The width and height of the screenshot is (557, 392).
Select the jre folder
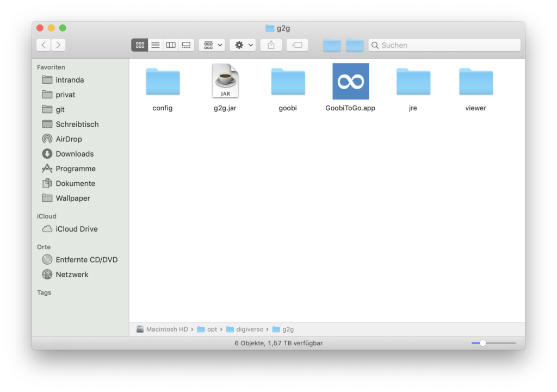[413, 82]
